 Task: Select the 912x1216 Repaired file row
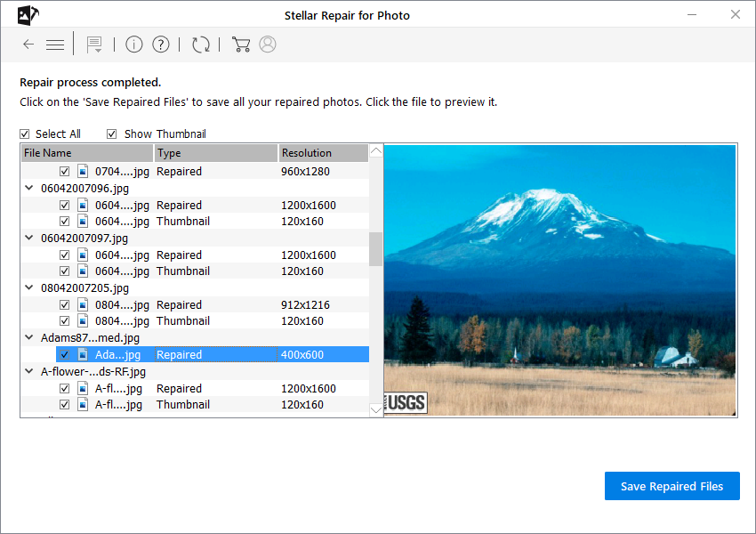coord(196,305)
